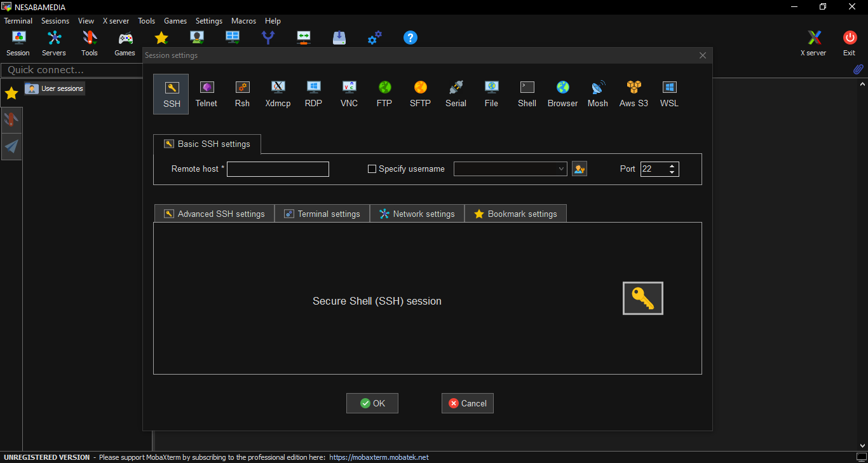Switch to the Network settings tab
This screenshot has height=463, width=868.
[417, 214]
